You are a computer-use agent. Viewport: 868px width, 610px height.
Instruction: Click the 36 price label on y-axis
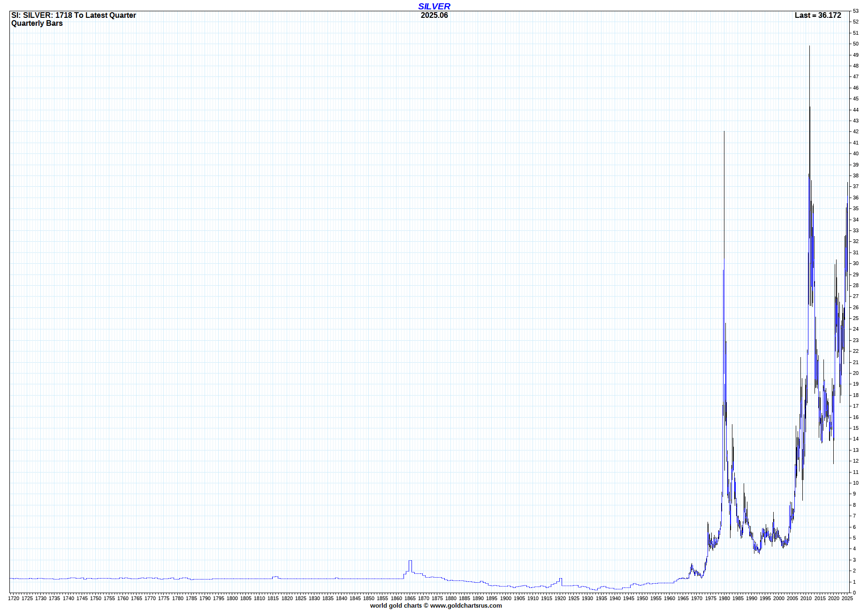(x=856, y=198)
